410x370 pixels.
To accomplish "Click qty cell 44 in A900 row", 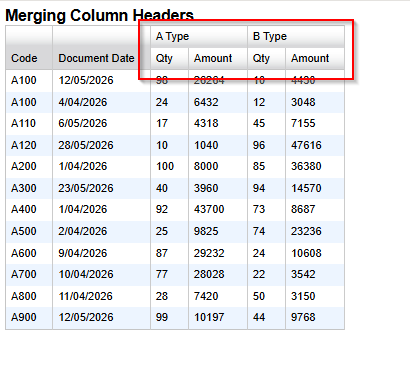I will (x=266, y=317).
